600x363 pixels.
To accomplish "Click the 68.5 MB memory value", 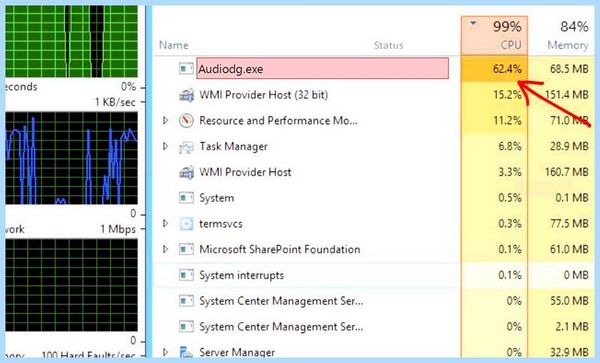I will 569,69.
